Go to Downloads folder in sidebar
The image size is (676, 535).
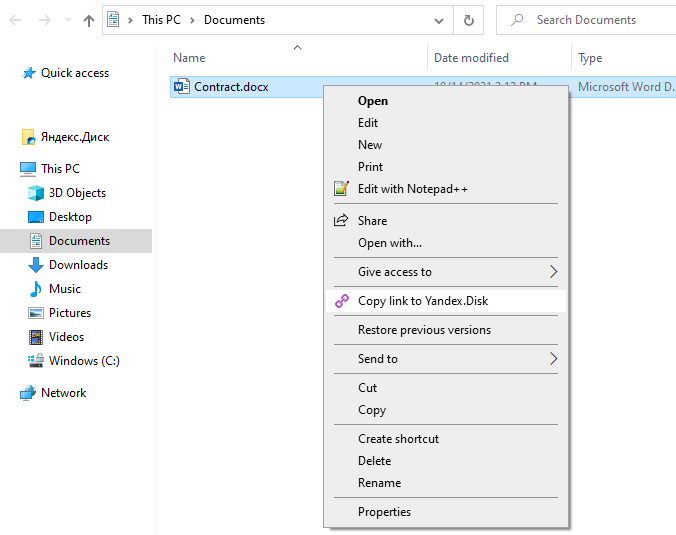78,265
